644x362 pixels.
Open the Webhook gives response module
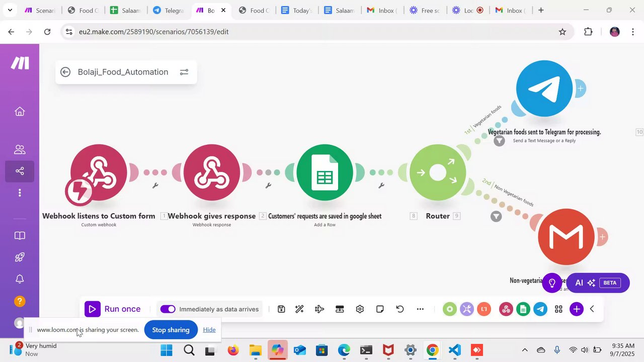[212, 172]
